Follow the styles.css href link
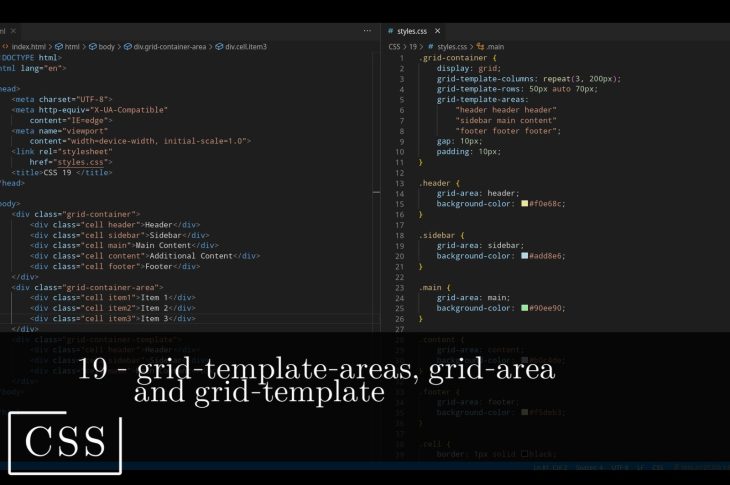This screenshot has width=730, height=485. click(x=81, y=161)
